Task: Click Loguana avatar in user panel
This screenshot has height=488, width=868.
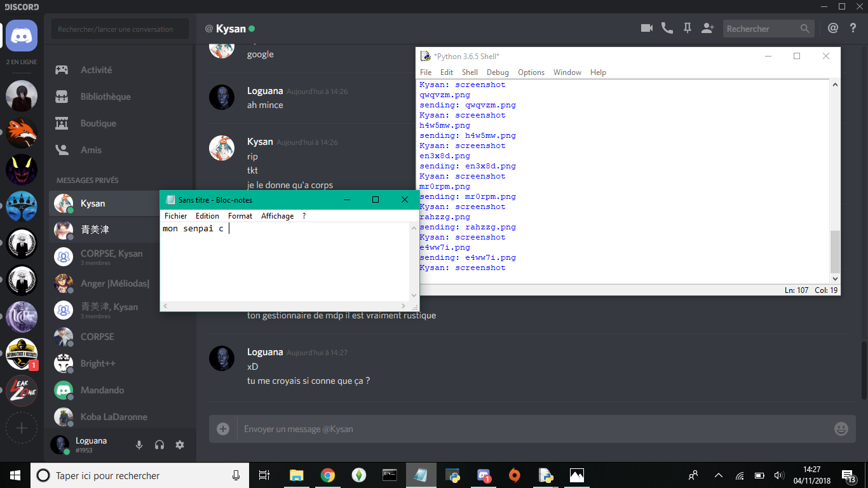Action: 60,445
